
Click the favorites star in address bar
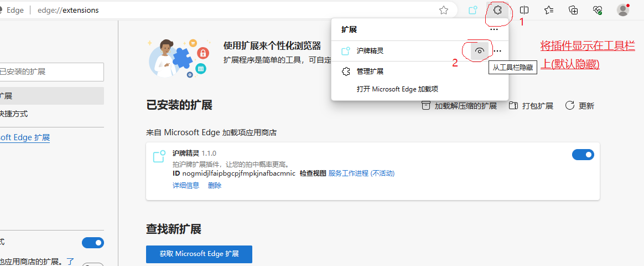(444, 11)
